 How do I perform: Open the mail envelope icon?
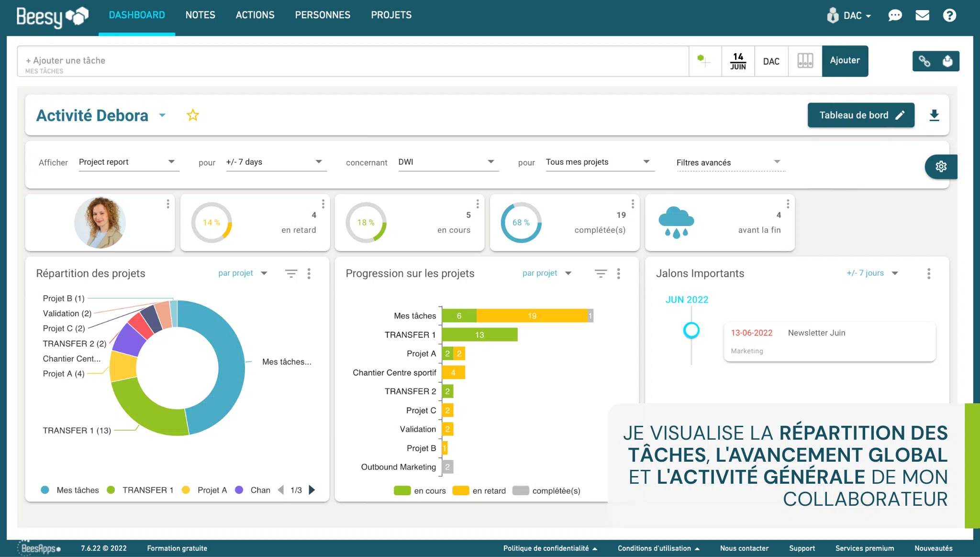pyautogui.click(x=922, y=15)
